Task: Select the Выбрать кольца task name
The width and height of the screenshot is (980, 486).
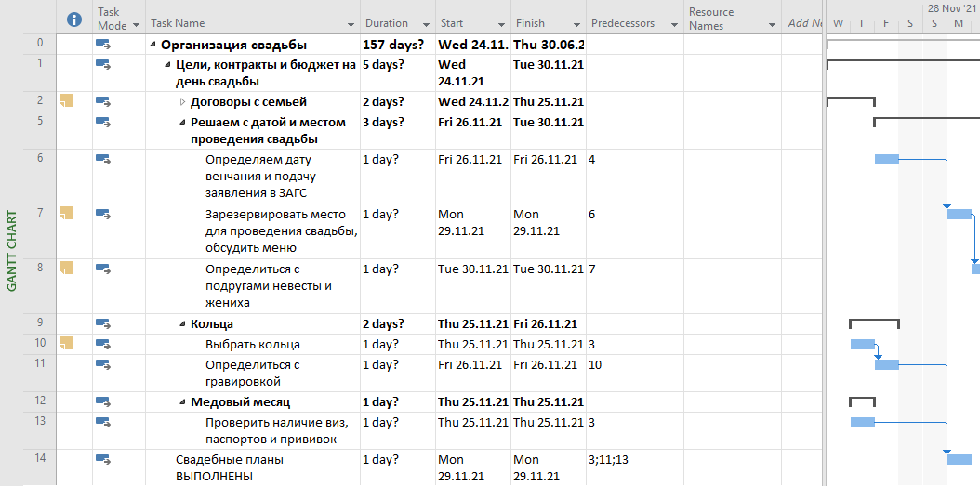Action: [253, 344]
